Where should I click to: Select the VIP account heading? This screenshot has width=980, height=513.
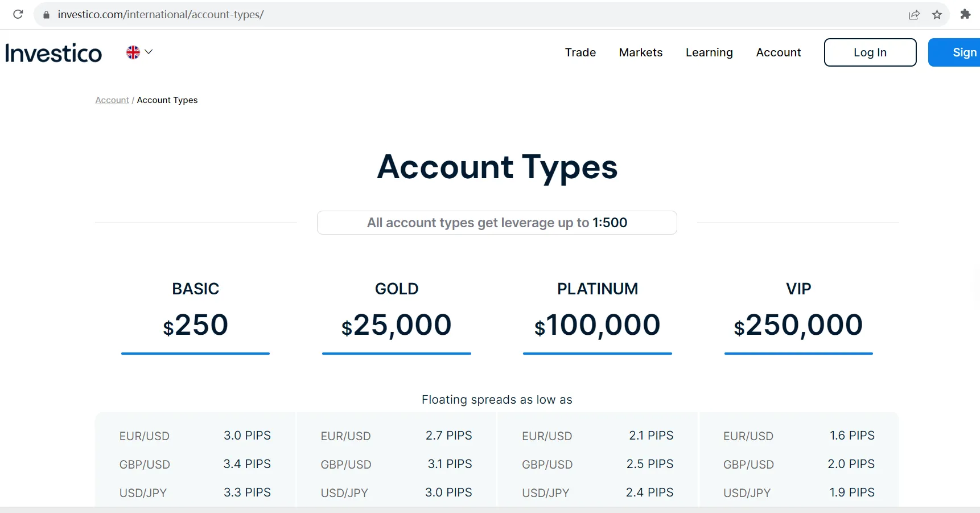(798, 289)
